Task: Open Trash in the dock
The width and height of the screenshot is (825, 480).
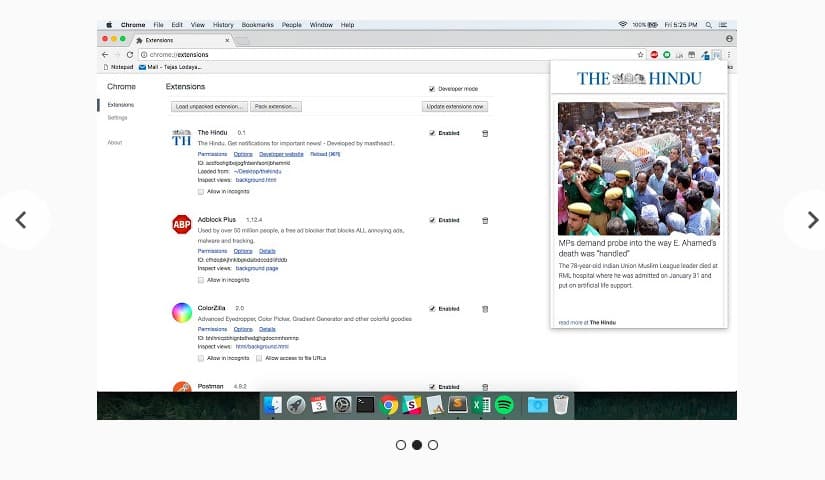Action: point(561,405)
